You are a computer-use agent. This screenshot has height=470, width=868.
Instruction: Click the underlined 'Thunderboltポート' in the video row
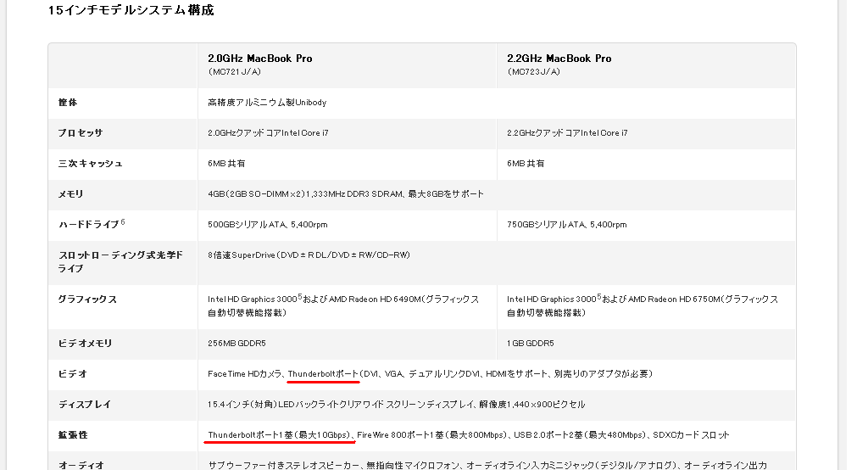[x=323, y=373]
